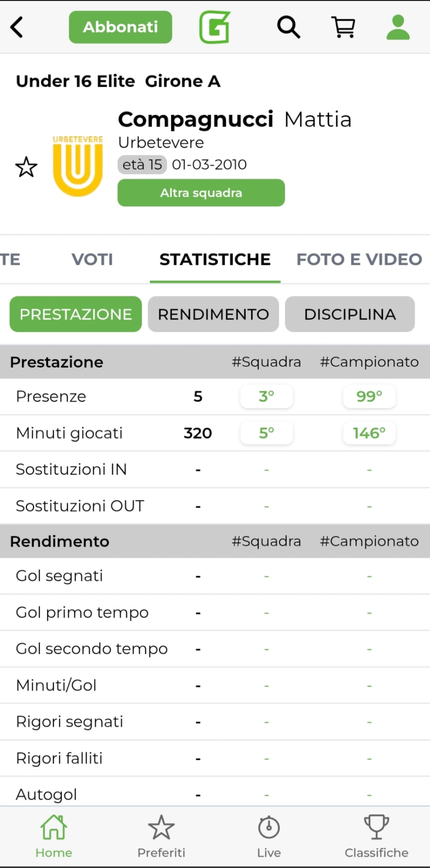Open Live in bottom navigation
The height and width of the screenshot is (868, 430).
click(269, 836)
